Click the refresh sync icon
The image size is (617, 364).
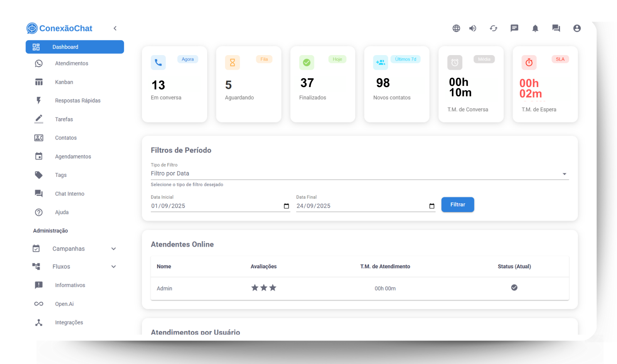tap(494, 28)
